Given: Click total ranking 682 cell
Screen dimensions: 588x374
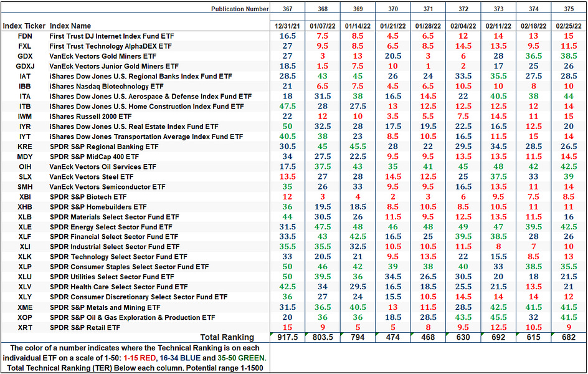Looking at the screenshot, I should [569, 337].
